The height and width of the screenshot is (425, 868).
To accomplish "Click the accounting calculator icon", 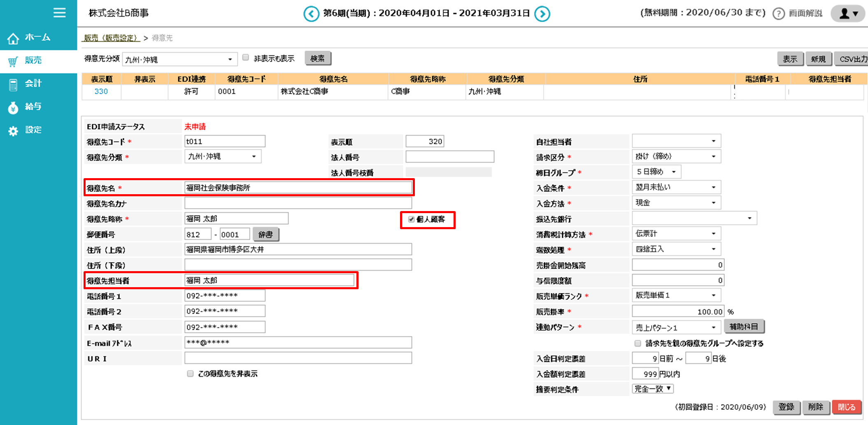I will pyautogui.click(x=13, y=84).
